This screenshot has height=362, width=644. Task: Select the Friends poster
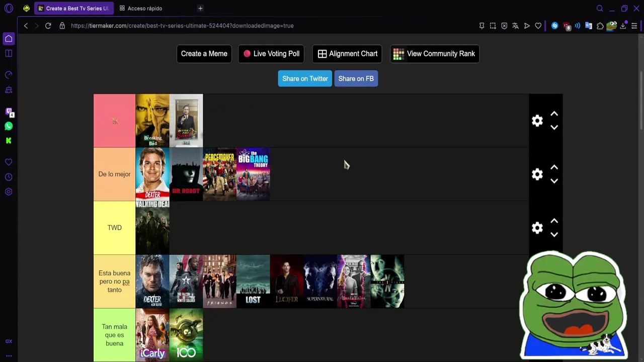219,282
